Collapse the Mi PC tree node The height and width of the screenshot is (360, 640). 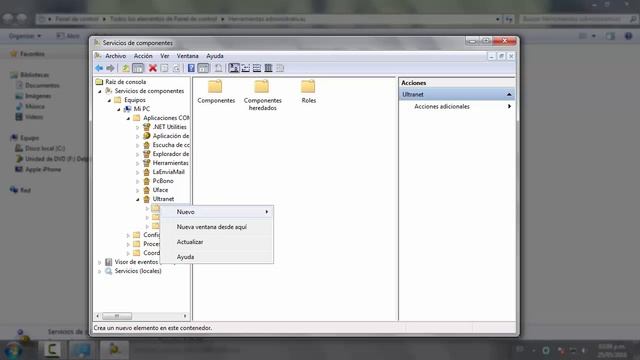(x=119, y=109)
